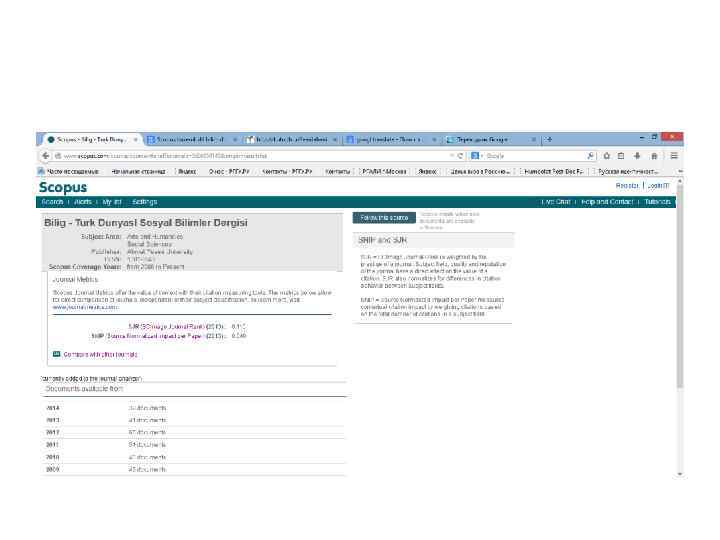
Task: Click the Journal Metrics heading
Action: point(75,279)
